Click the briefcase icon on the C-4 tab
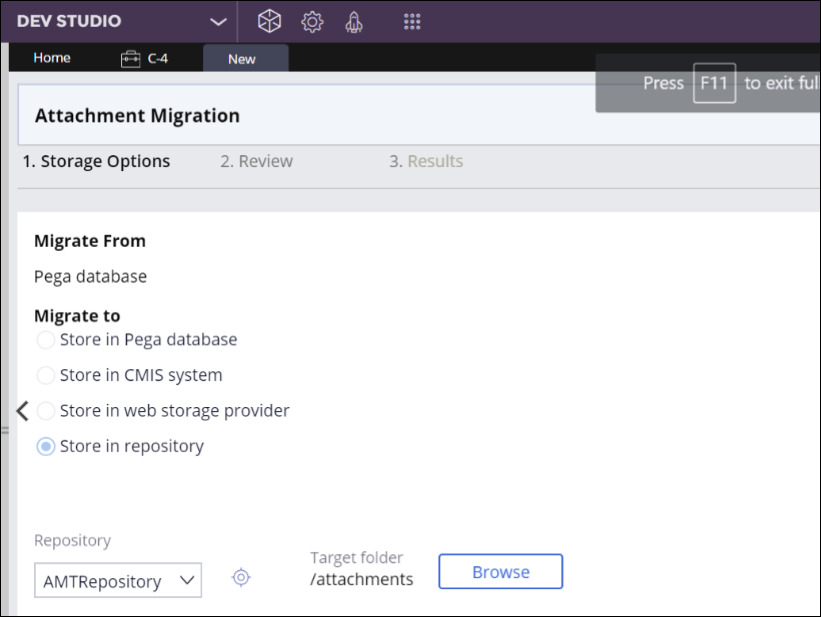The image size is (821, 617). click(130, 58)
